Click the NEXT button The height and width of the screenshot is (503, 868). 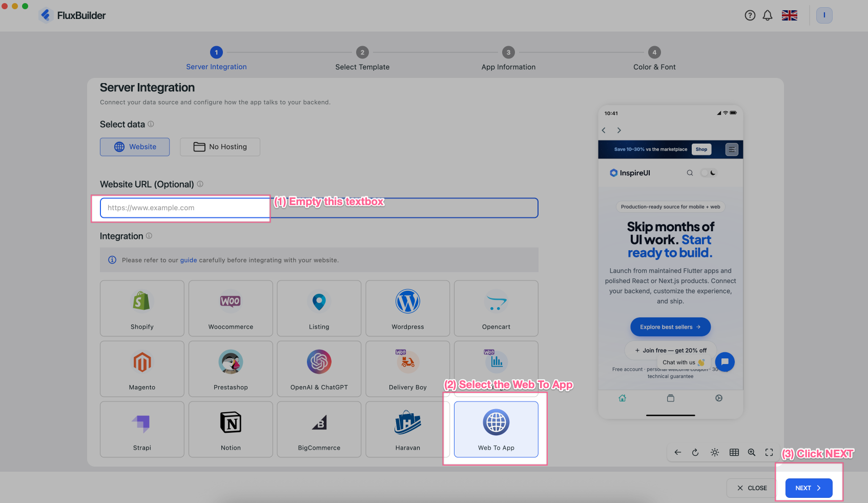[x=809, y=488]
